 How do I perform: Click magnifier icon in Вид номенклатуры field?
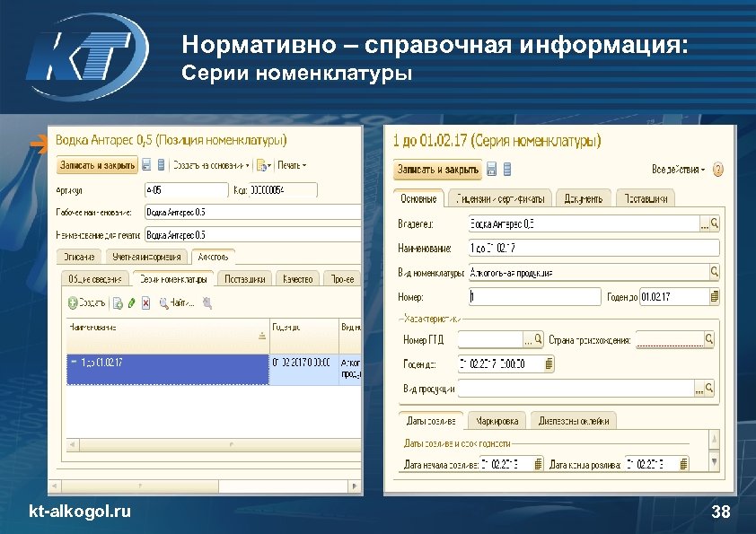(715, 272)
